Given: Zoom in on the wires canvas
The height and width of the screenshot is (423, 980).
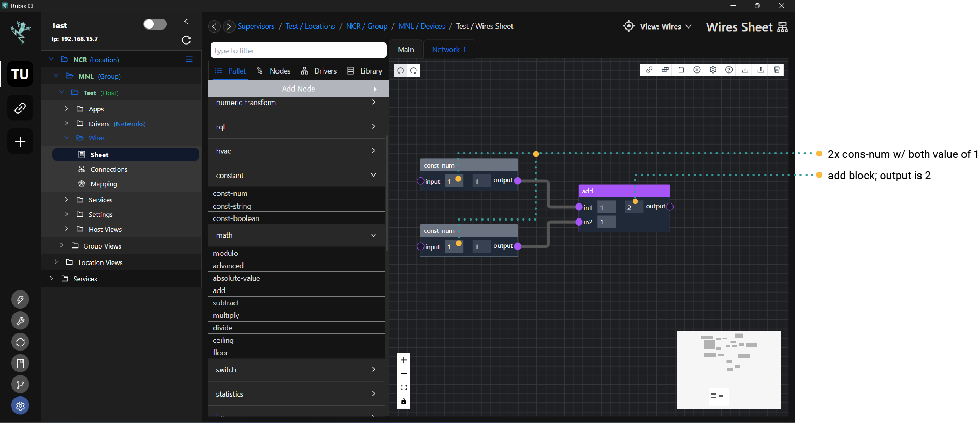Looking at the screenshot, I should [x=404, y=360].
